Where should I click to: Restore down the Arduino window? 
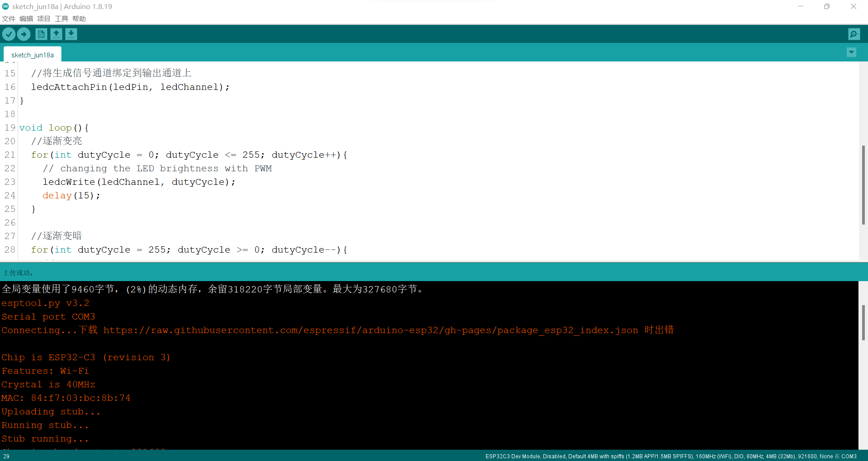[827, 6]
